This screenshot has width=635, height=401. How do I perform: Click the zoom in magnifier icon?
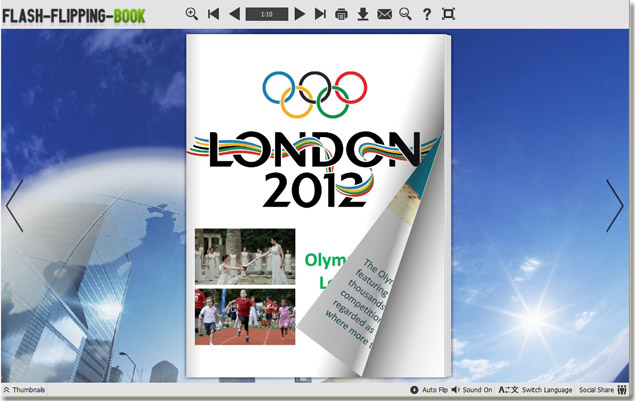(192, 14)
